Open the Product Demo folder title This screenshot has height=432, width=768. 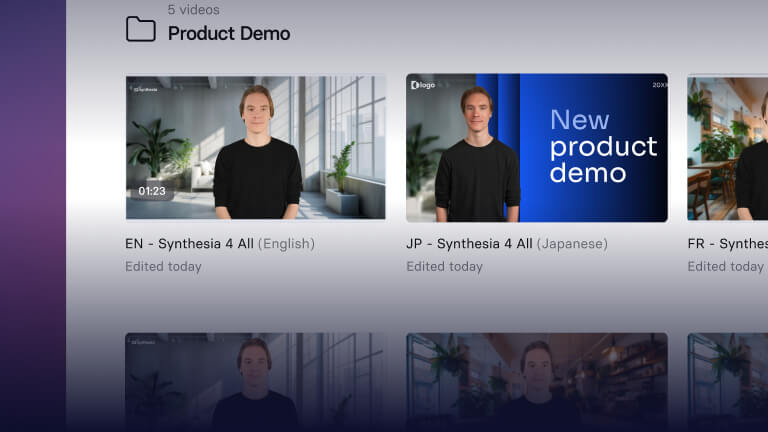[x=228, y=33]
